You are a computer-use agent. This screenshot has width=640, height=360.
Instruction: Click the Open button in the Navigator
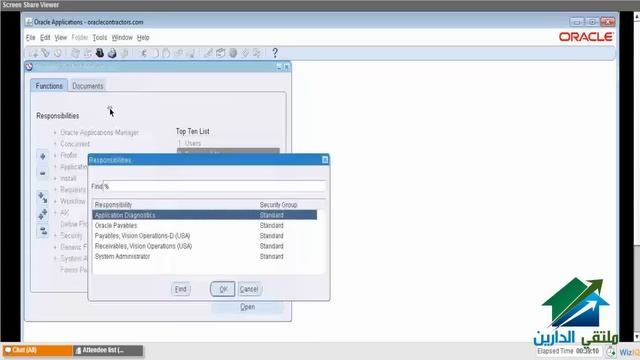click(247, 307)
